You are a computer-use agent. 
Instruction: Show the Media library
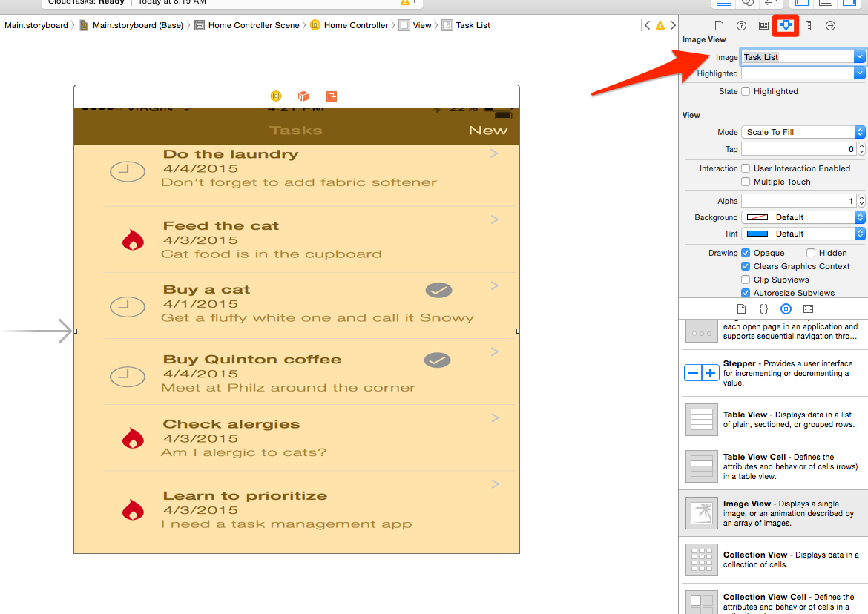point(808,309)
